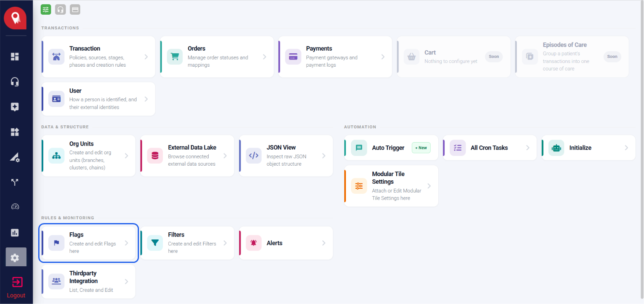Select the green sliders tab icon at top
The height and width of the screenshot is (304, 644).
(x=46, y=10)
